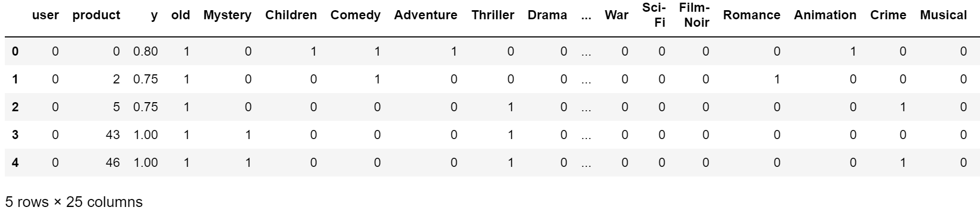Select product value 46 cell

[x=113, y=163]
